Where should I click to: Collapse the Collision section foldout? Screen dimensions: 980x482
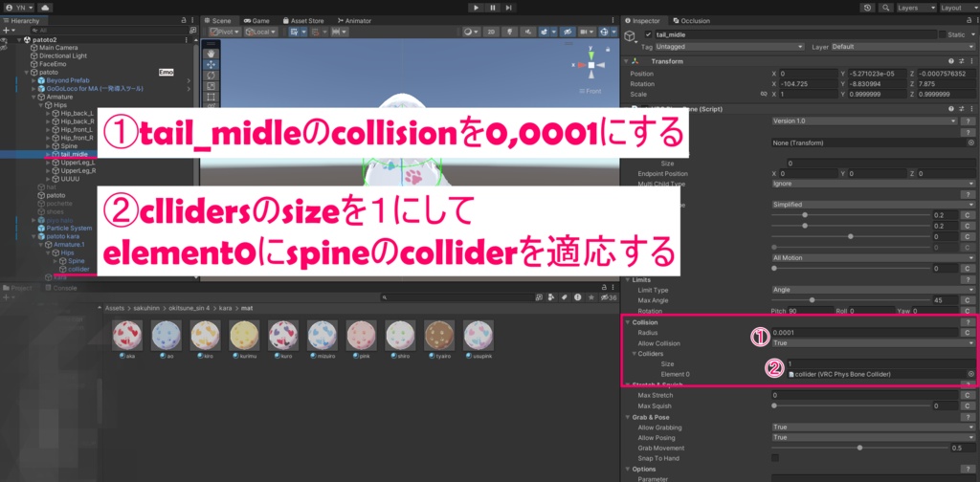(627, 322)
